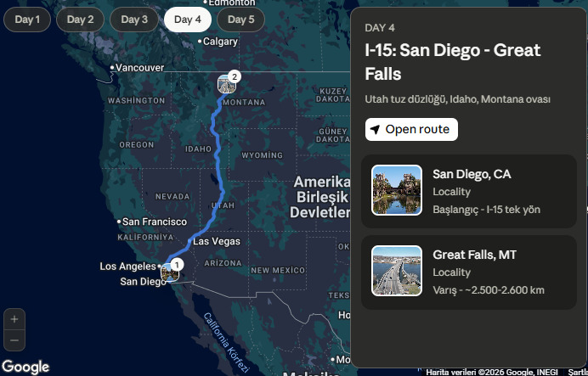This screenshot has height=376, width=588.
Task: Open the Google logo link
Action: pyautogui.click(x=25, y=367)
